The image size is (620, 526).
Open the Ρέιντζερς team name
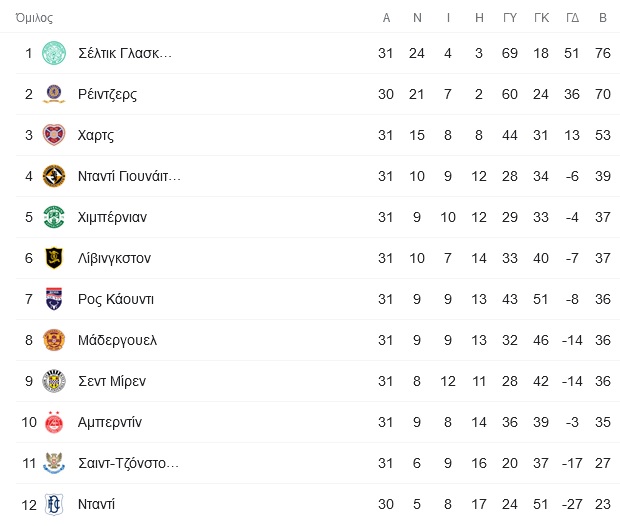pyautogui.click(x=108, y=95)
